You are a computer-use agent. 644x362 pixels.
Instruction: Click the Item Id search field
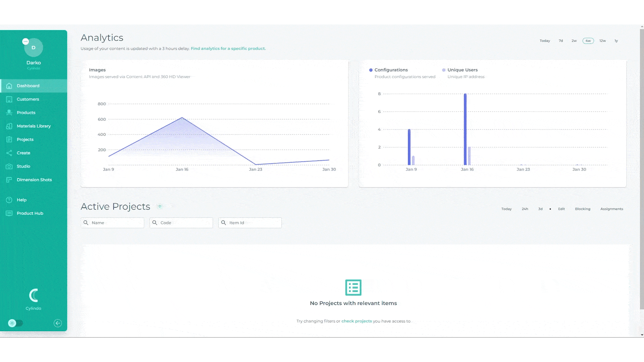(250, 223)
